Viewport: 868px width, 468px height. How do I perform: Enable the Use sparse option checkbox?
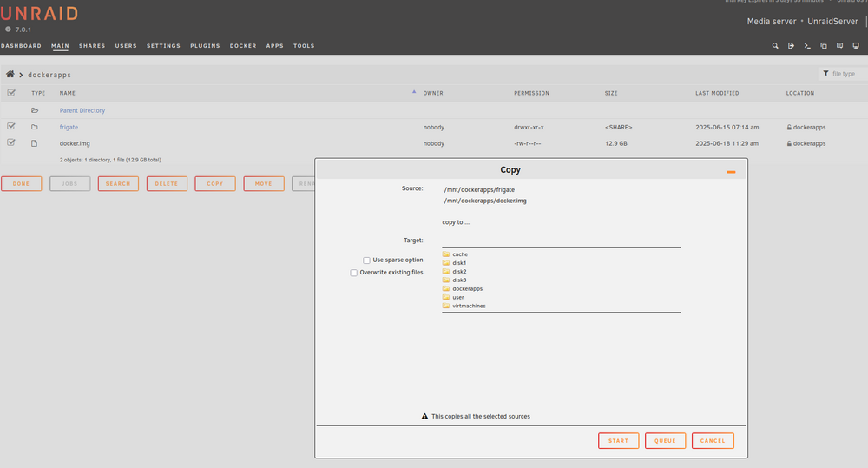[366, 260]
